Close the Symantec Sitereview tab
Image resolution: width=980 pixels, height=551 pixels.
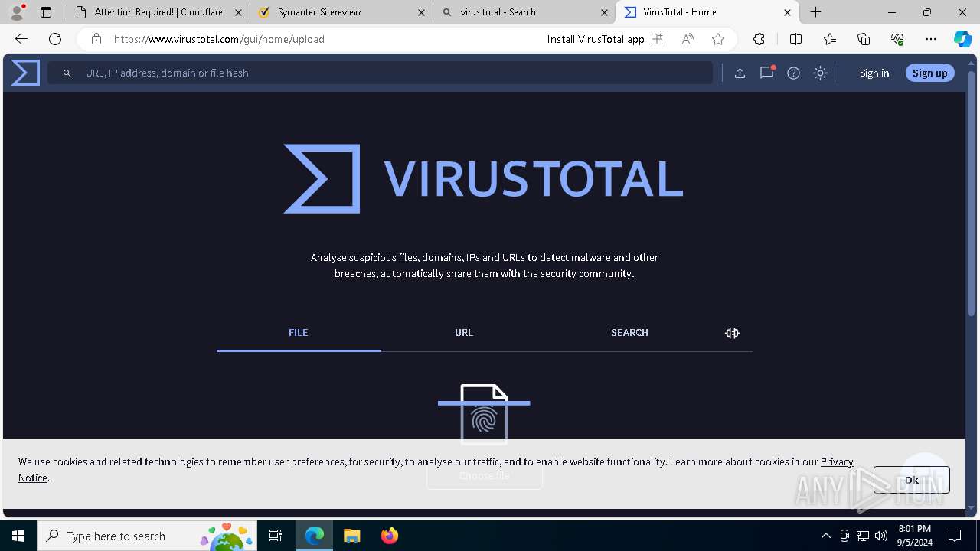click(421, 12)
